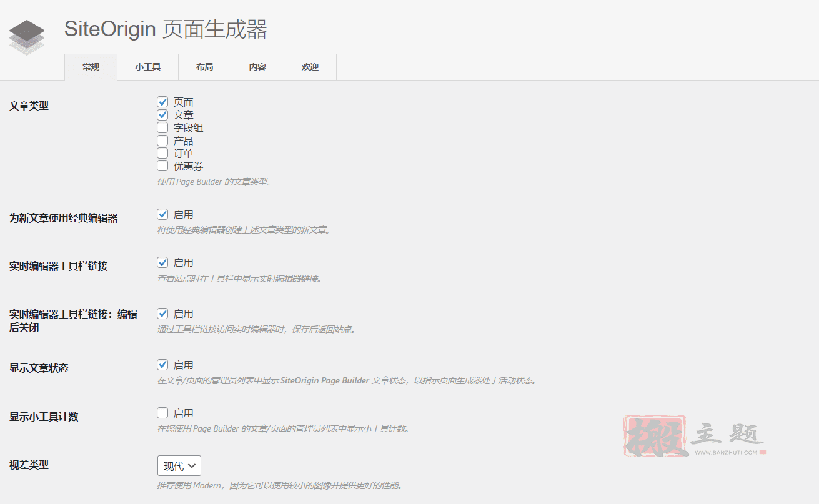Click description 将使用经典编辑器创建上述文章类型的新文章
The width and height of the screenshot is (819, 504).
[243, 230]
